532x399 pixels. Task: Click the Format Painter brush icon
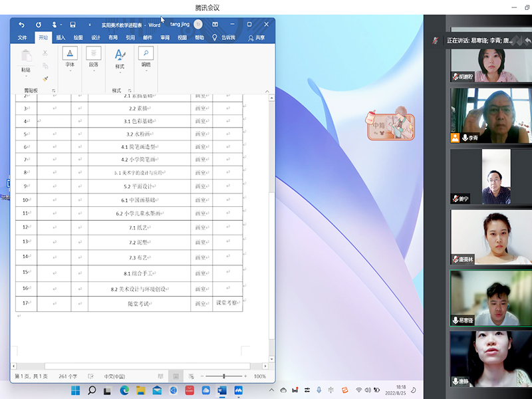(45, 78)
